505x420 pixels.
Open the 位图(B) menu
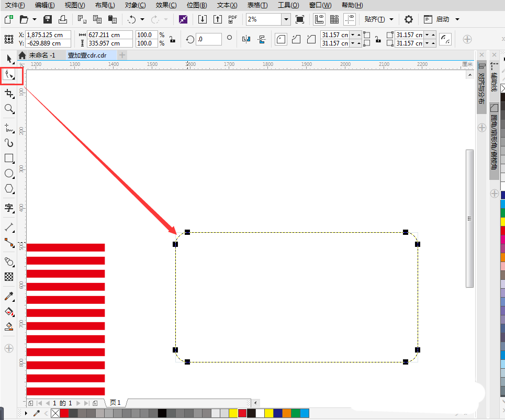coord(197,5)
